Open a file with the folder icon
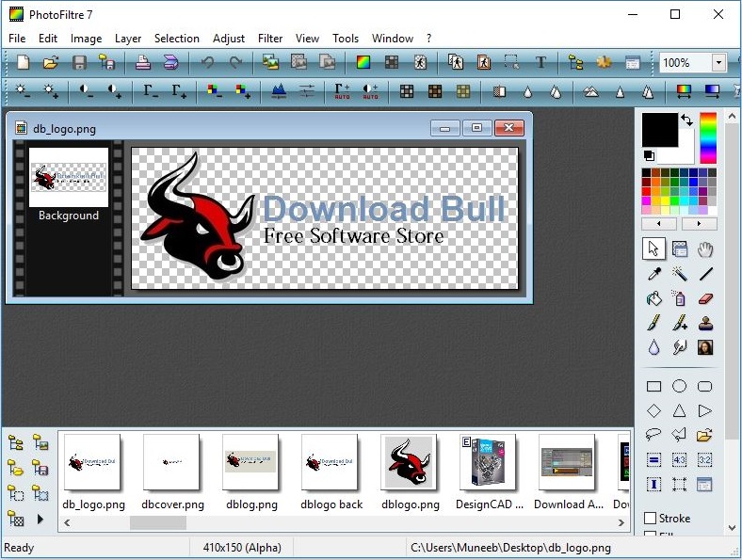Image resolution: width=742 pixels, height=560 pixels. pyautogui.click(x=51, y=62)
